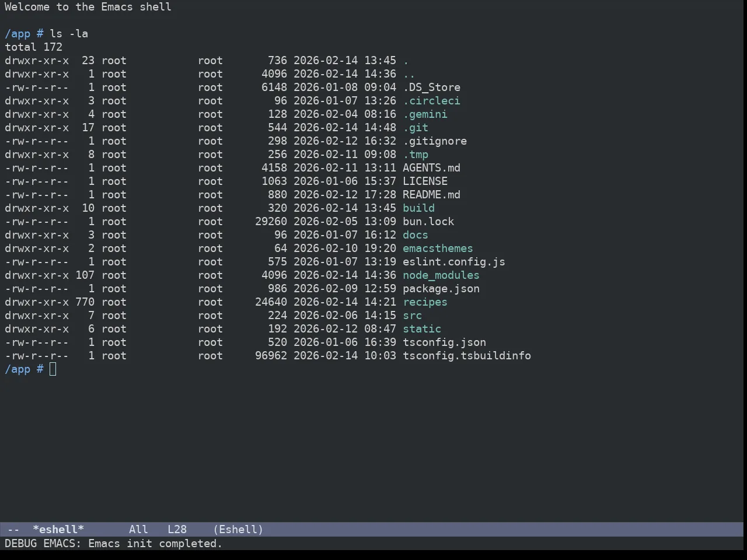Click the 96962 size value for tsconfig.tsbuildinfo
Image resolution: width=747 pixels, height=560 pixels.
click(x=271, y=356)
